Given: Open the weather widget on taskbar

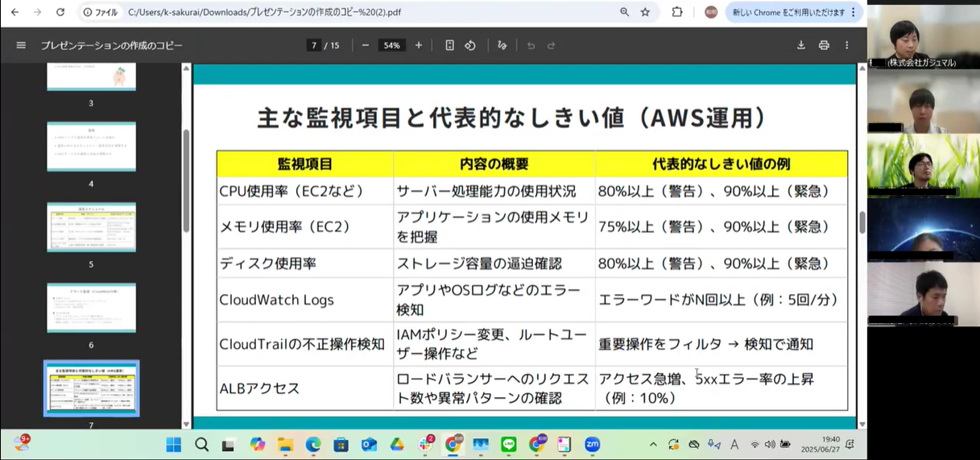Looking at the screenshot, I should [22, 443].
